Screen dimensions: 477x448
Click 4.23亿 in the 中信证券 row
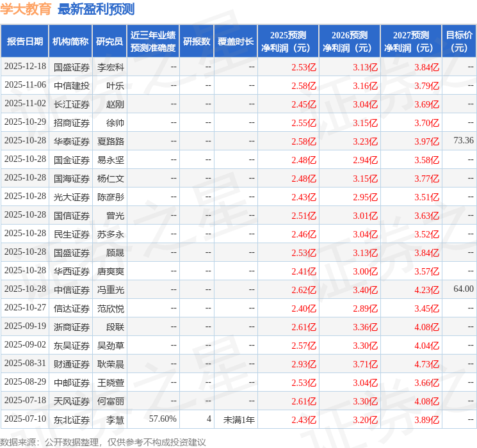pyautogui.click(x=427, y=290)
